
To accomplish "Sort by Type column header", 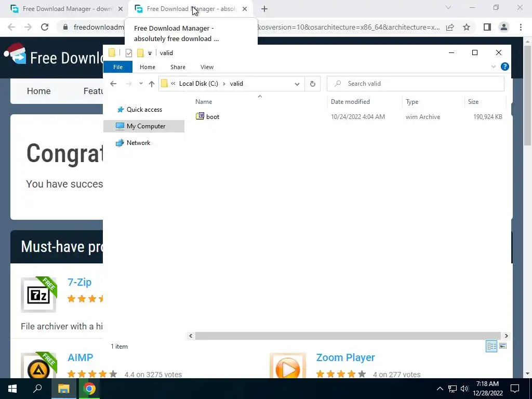I will 412,102.
